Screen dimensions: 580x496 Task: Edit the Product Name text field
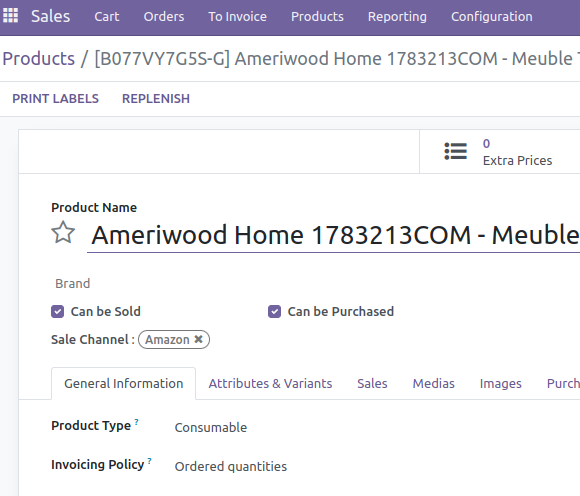[x=334, y=235]
